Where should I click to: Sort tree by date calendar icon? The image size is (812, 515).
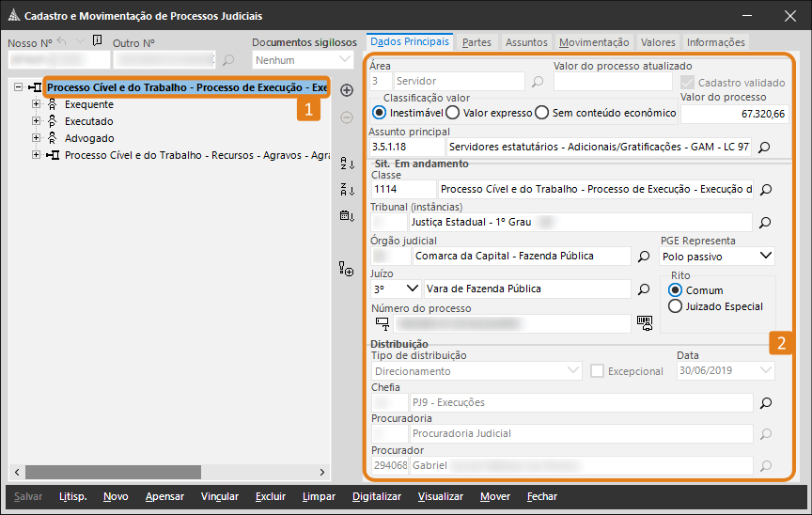(347, 216)
